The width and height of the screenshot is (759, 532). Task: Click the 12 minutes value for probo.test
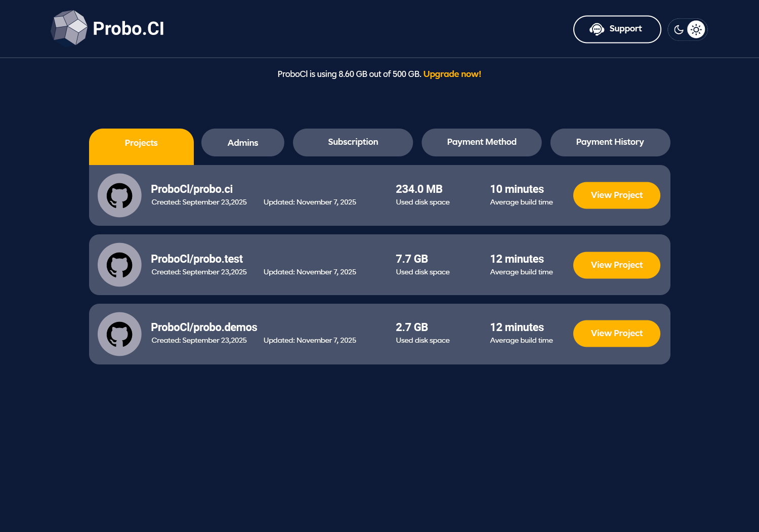click(517, 259)
